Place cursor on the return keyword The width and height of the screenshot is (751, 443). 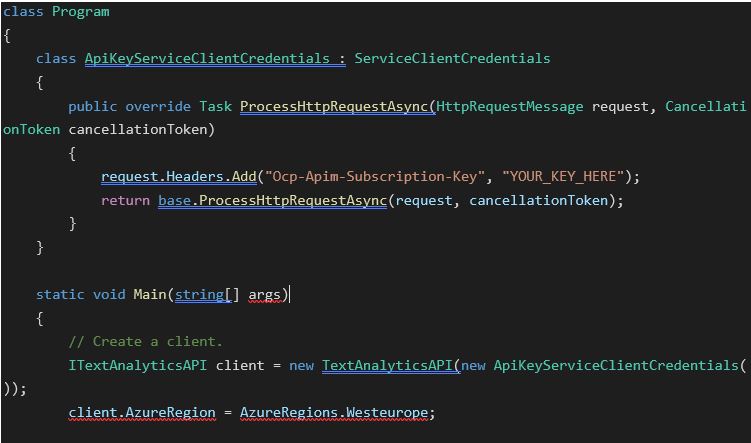[125, 200]
